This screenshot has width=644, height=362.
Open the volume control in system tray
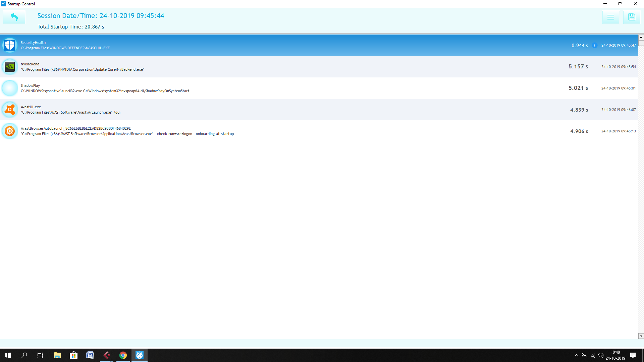coord(601,355)
